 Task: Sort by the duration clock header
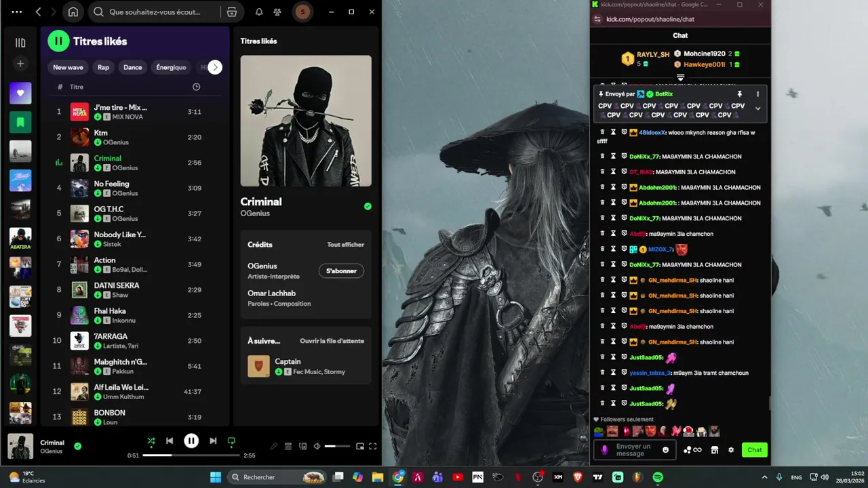[196, 87]
